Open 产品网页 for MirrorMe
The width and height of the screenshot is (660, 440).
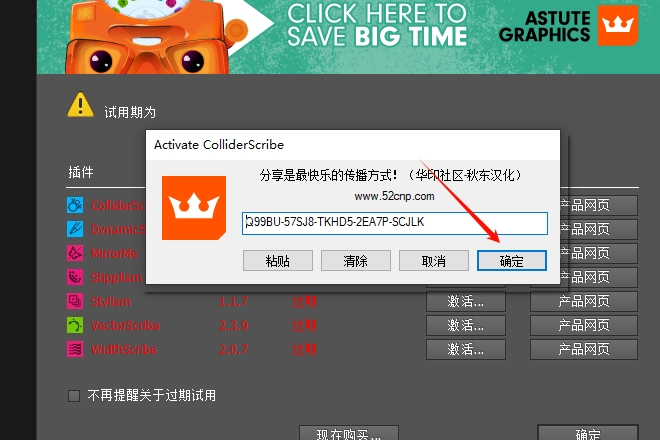coord(599,253)
